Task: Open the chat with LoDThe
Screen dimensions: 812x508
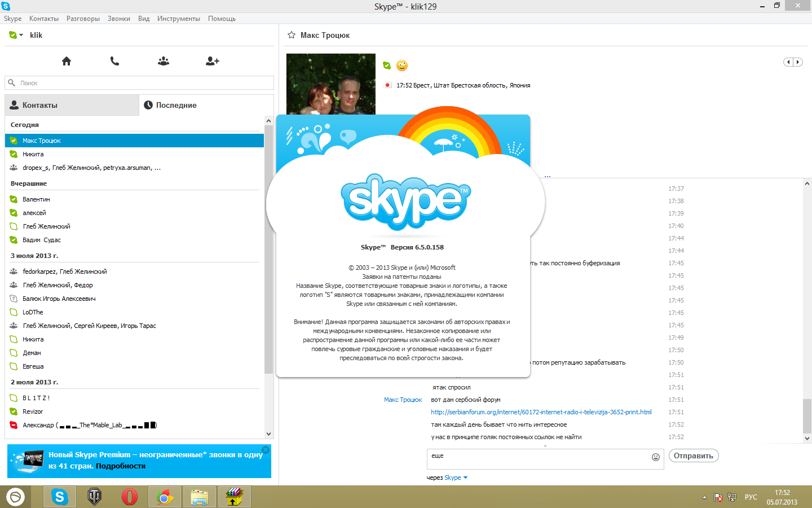Action: point(134,312)
